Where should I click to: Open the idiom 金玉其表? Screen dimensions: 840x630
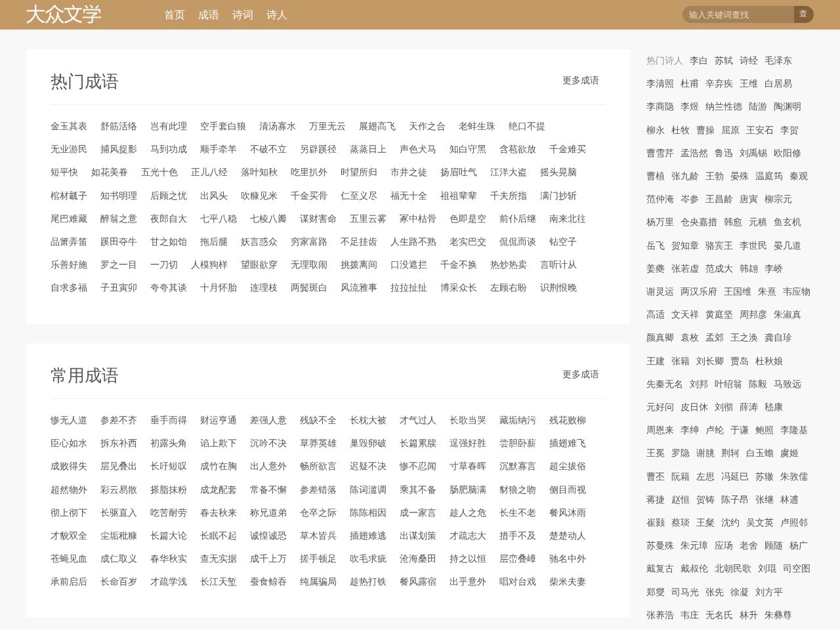pos(69,126)
